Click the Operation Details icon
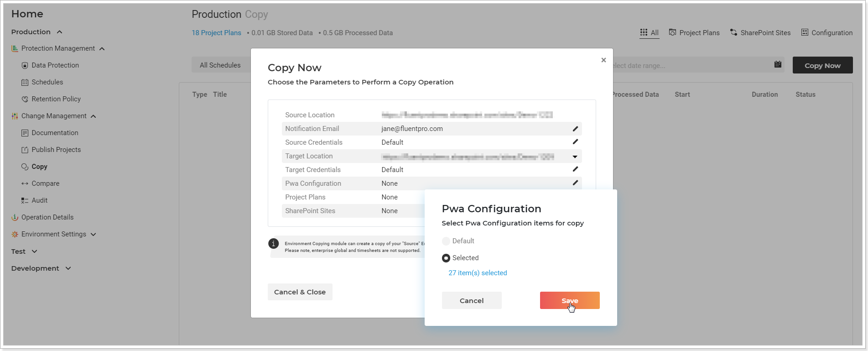The width and height of the screenshot is (868, 351). pos(15,217)
